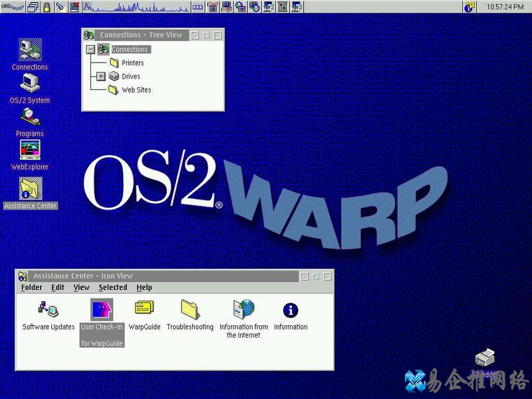Collapse the Connections root branch

point(90,49)
